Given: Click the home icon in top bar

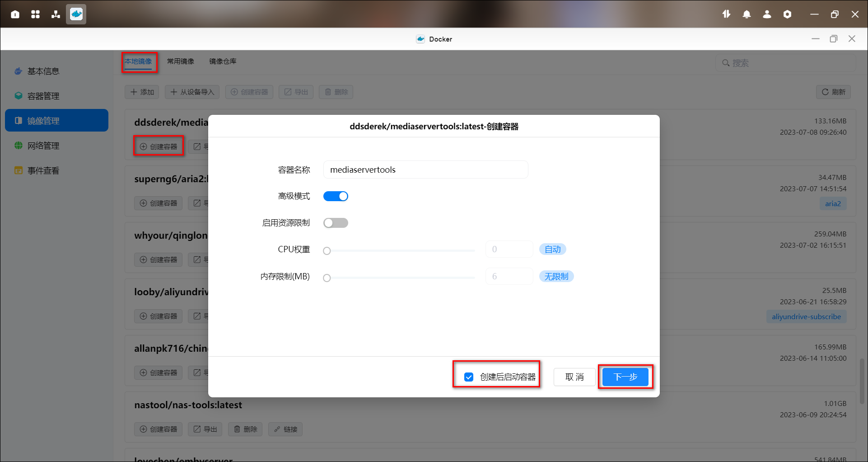Looking at the screenshot, I should coord(15,14).
